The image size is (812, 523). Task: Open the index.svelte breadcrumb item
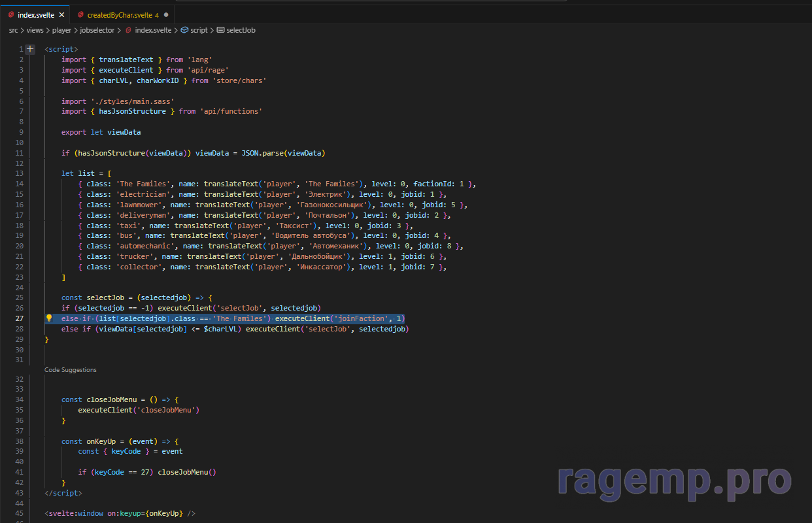pos(153,30)
